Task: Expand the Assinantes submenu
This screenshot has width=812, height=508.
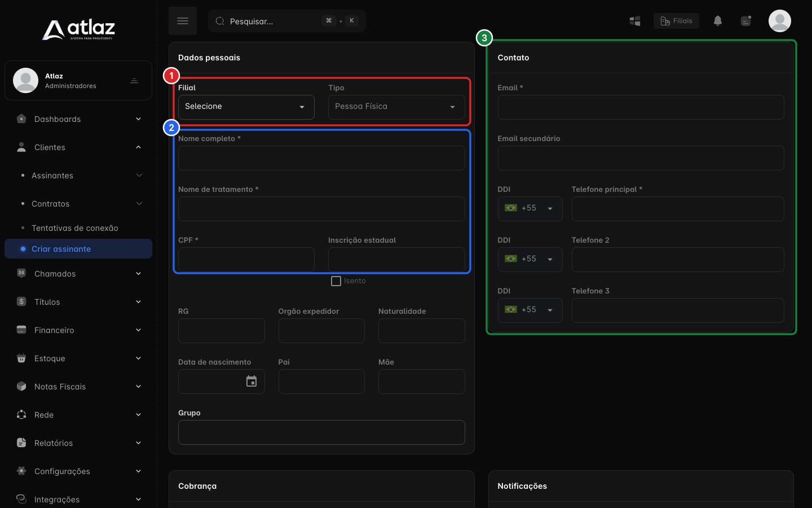Action: pos(78,176)
